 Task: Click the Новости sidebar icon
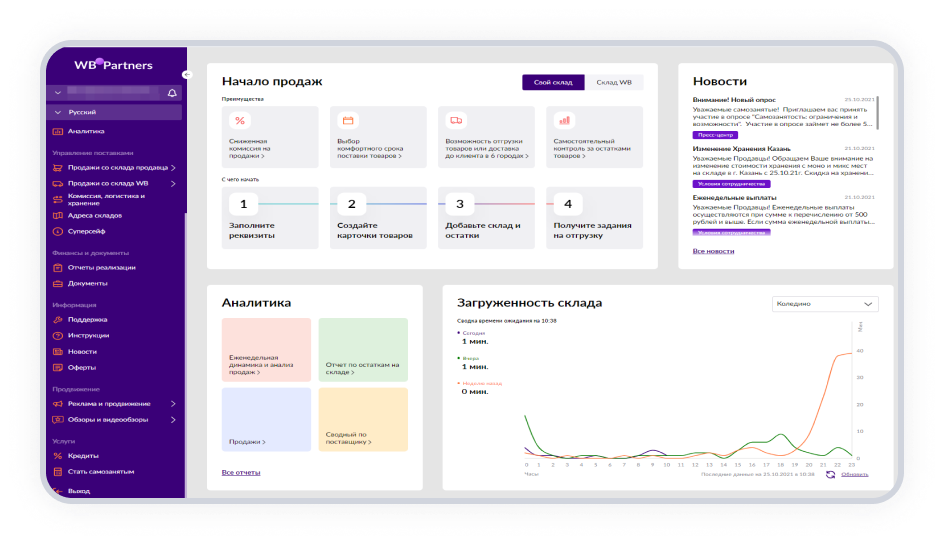point(58,351)
